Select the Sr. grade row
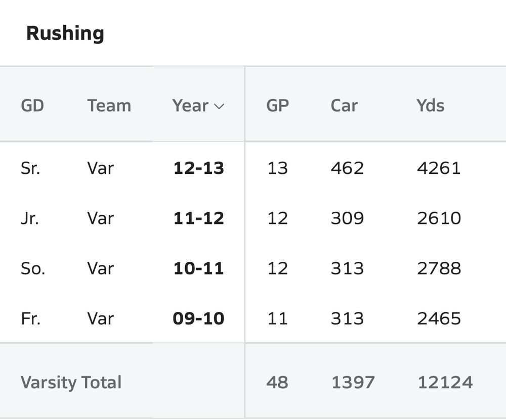 (x=30, y=168)
